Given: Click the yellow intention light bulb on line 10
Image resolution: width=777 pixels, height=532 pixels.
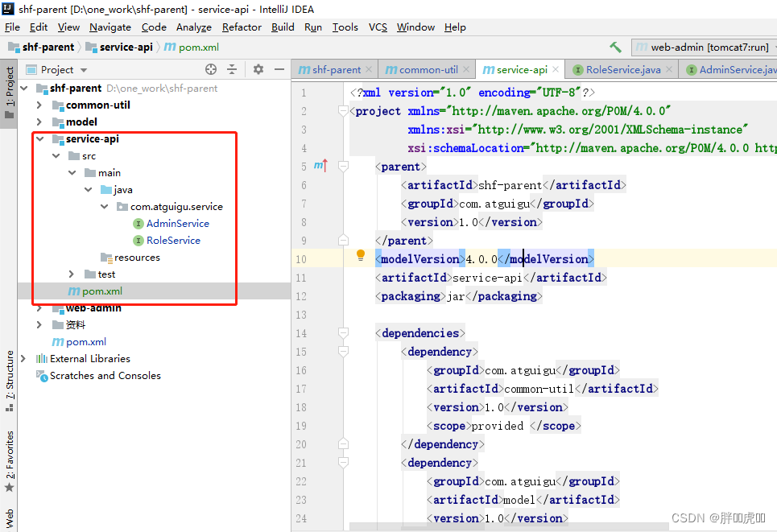Looking at the screenshot, I should (x=361, y=256).
